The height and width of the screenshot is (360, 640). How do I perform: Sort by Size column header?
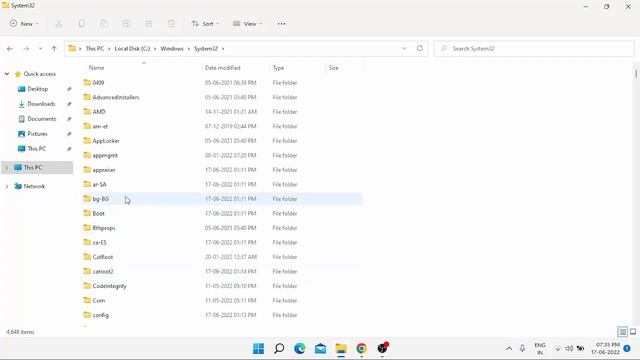pos(333,68)
